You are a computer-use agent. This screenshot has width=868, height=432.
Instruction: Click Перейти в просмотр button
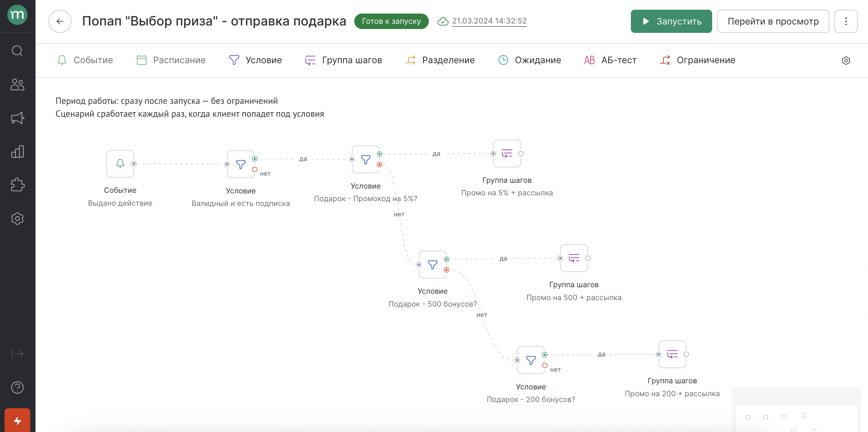[773, 21]
